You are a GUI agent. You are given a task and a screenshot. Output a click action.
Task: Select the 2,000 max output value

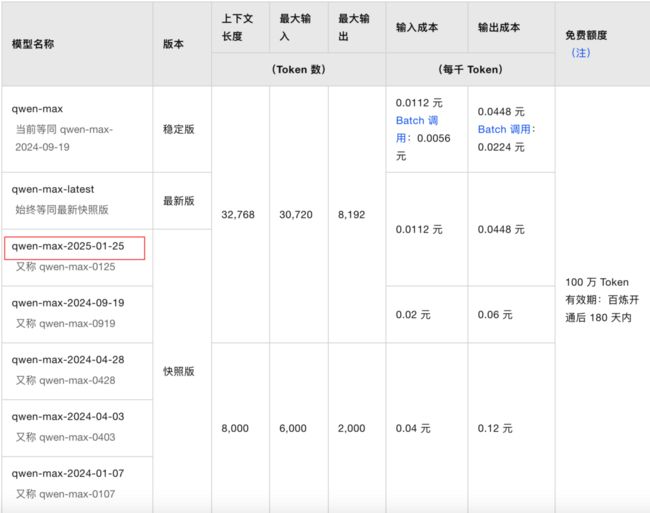[x=352, y=428]
